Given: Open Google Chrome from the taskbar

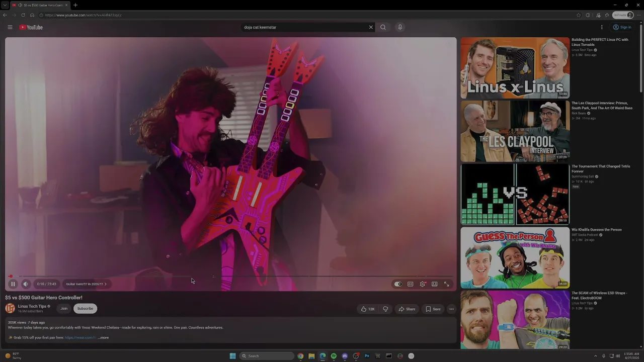Looking at the screenshot, I should pos(300,356).
